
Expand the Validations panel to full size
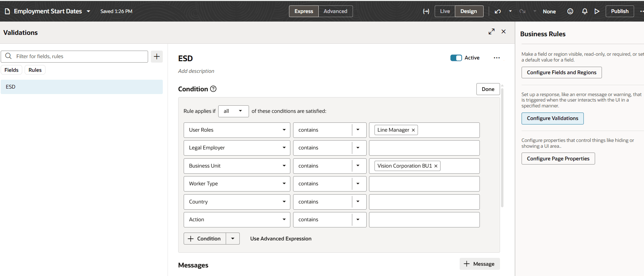coord(491,31)
